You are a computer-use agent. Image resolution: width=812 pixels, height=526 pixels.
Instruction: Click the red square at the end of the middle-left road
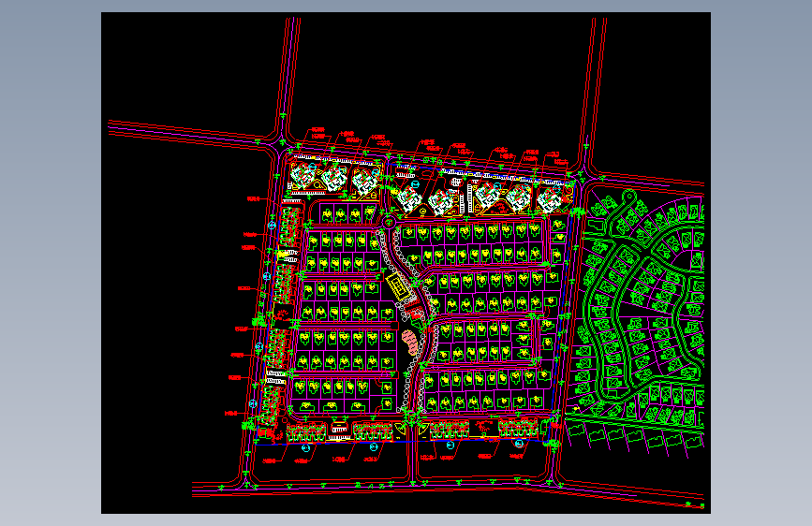coord(394,326)
